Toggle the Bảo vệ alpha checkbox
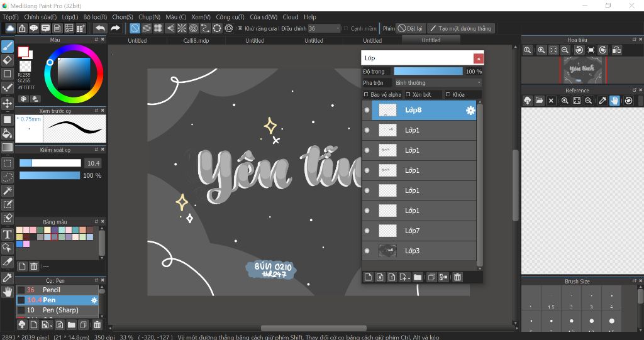The width and height of the screenshot is (644, 340). (367, 94)
